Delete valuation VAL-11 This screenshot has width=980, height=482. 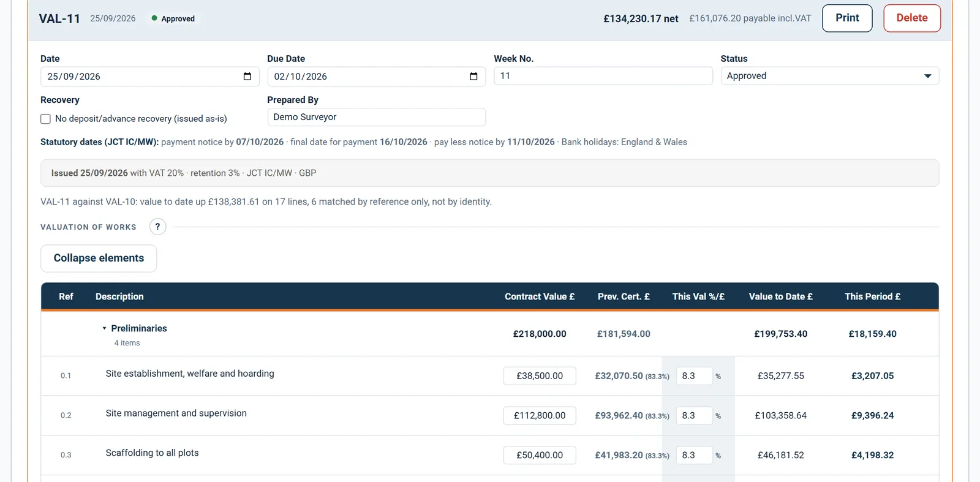[912, 18]
